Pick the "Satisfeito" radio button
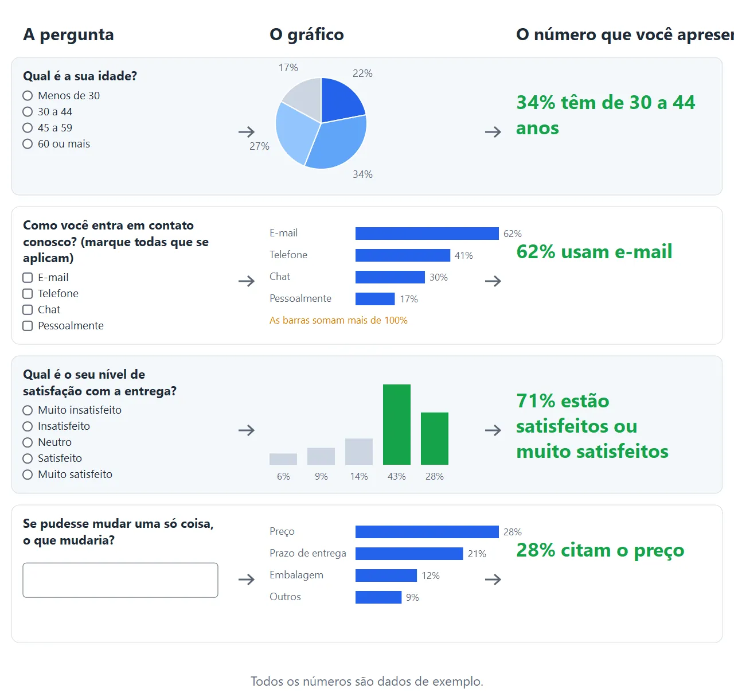 (x=28, y=458)
